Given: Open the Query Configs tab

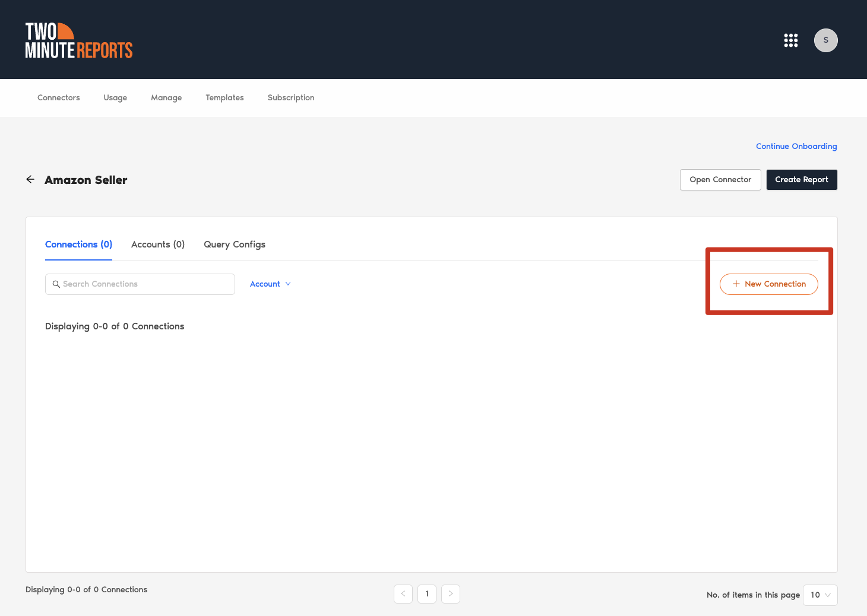Looking at the screenshot, I should 235,245.
